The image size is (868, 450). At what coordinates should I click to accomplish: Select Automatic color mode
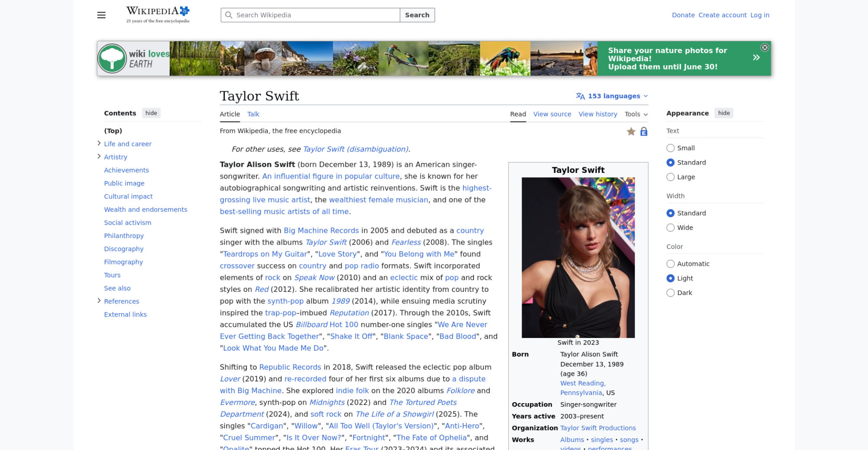[671, 264]
